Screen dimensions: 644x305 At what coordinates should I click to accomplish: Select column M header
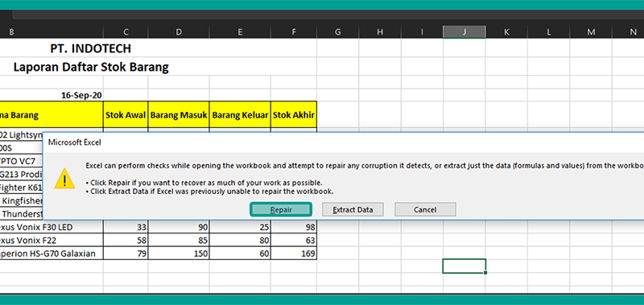click(x=591, y=32)
